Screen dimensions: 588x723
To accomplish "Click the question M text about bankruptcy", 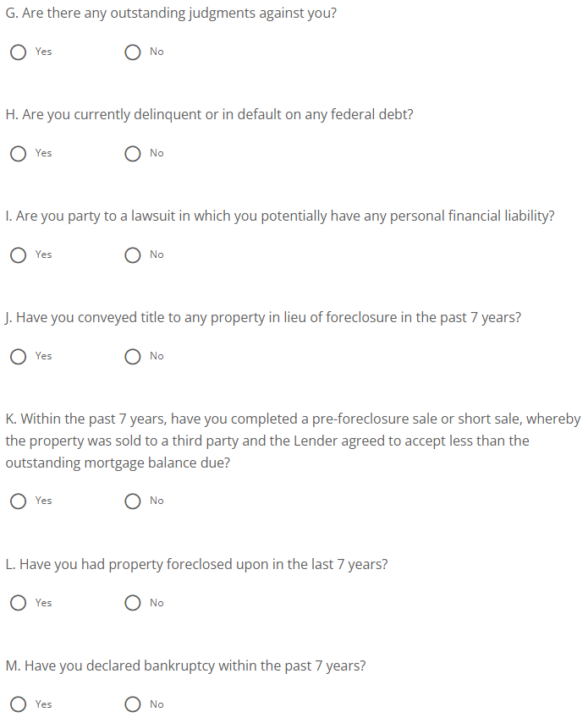I will (x=185, y=665).
